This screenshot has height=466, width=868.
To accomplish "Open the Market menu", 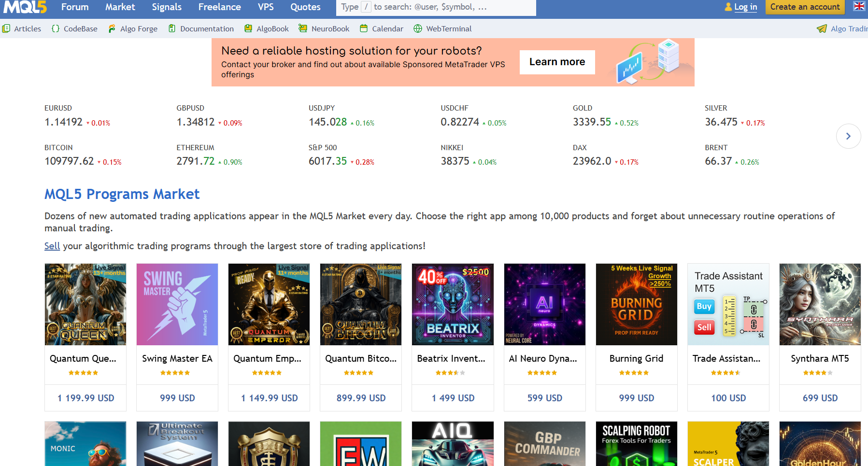I will (120, 7).
